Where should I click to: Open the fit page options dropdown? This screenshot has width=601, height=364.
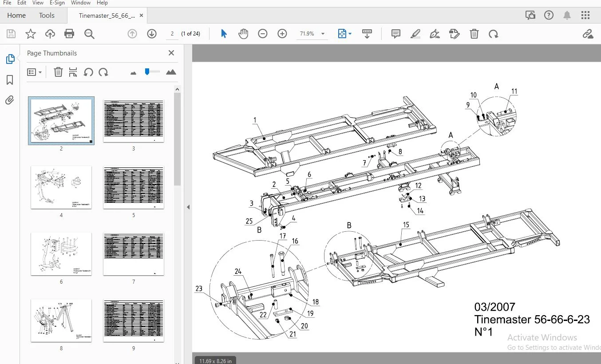[x=345, y=34]
